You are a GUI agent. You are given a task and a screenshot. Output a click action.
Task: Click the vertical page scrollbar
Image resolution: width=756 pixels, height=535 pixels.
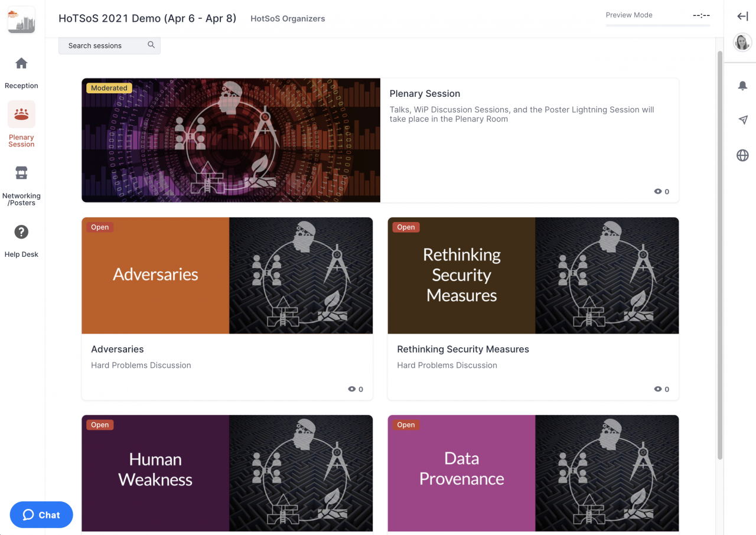pyautogui.click(x=719, y=254)
